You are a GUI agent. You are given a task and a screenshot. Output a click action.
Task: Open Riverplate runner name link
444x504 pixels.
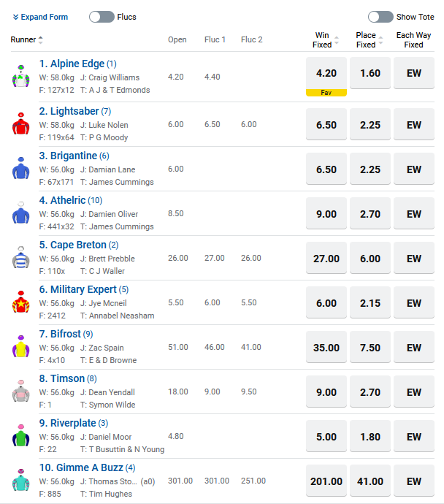click(73, 423)
